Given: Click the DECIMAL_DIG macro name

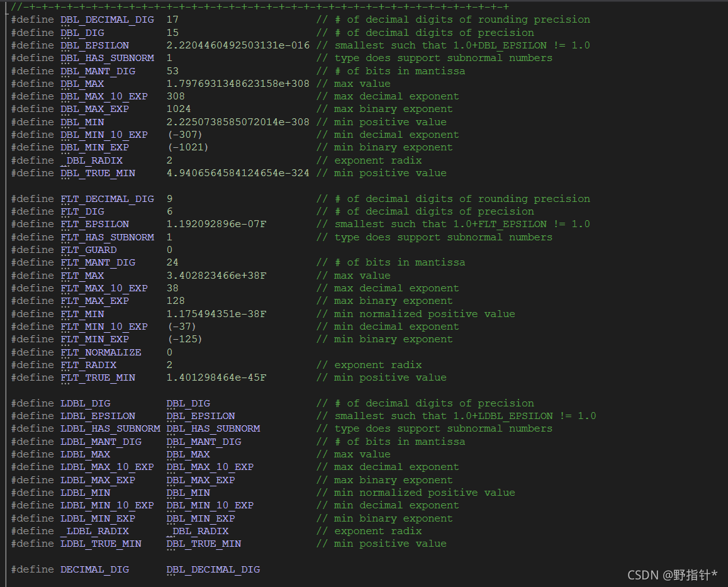Looking at the screenshot, I should (95, 569).
